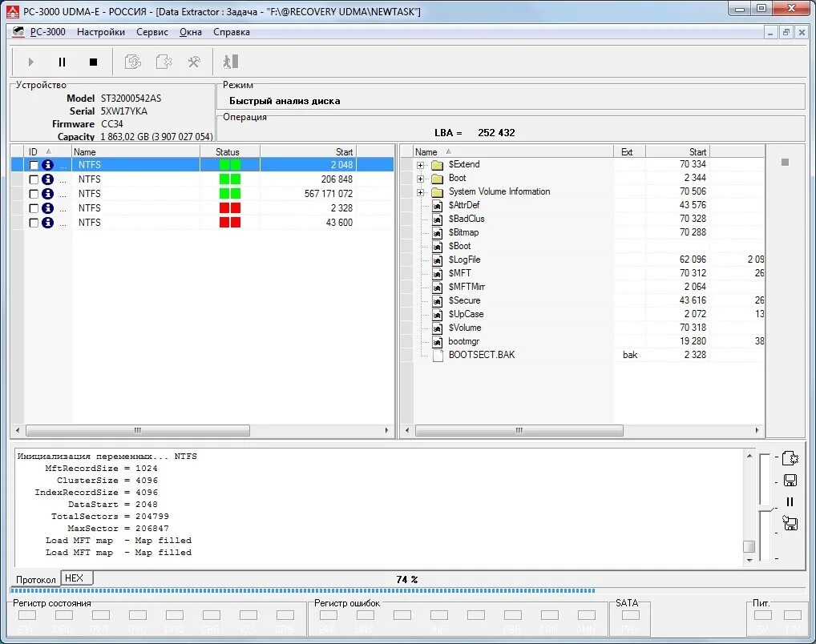Click log scrollbar up arrow

point(749,457)
